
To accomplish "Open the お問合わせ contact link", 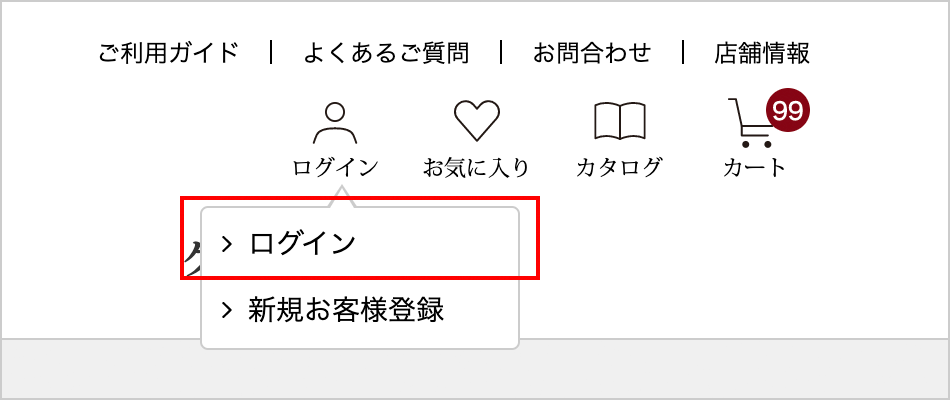I will [592, 53].
